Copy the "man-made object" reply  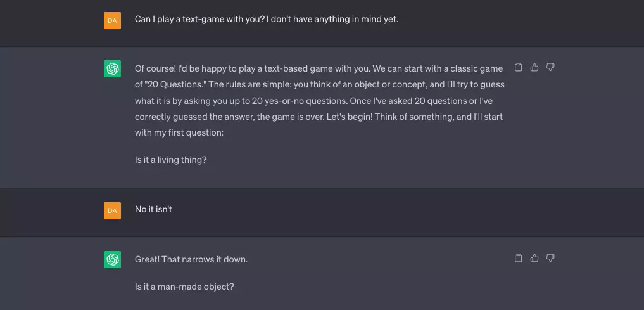(518, 258)
